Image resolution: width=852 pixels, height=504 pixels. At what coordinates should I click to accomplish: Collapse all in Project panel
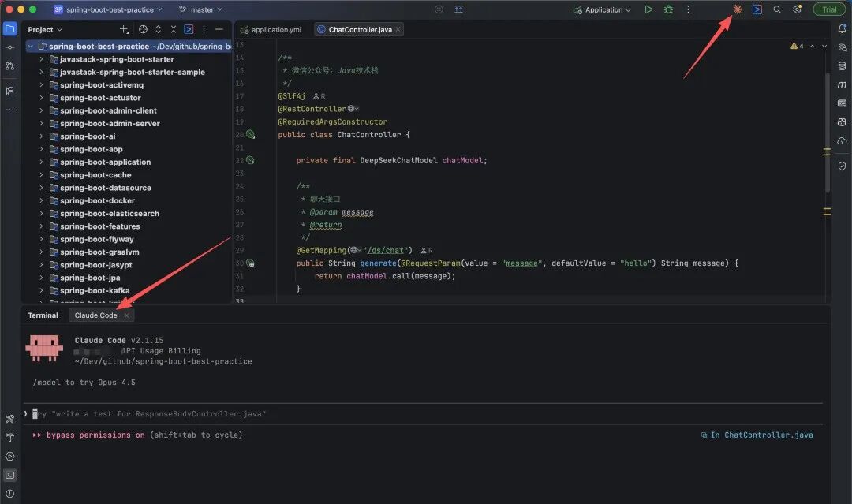174,29
